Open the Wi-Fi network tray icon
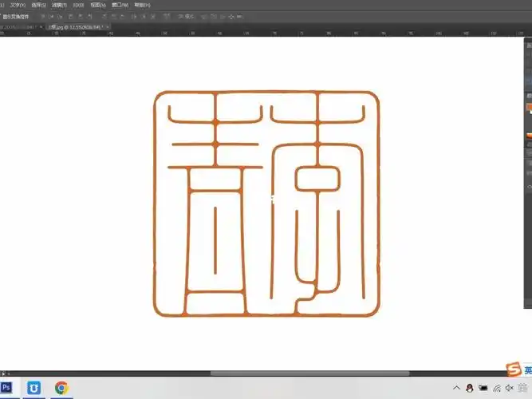 click(497, 388)
